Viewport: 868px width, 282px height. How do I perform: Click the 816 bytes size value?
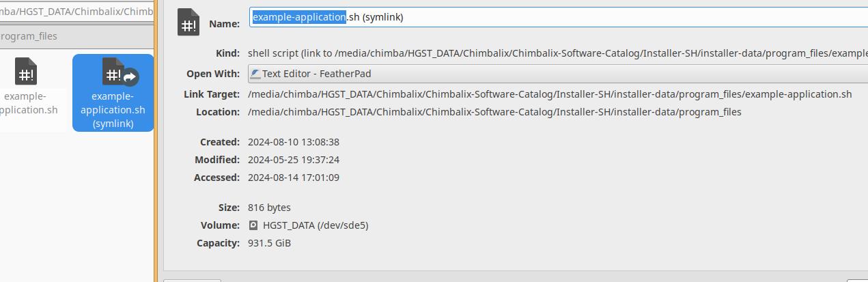[x=269, y=208]
